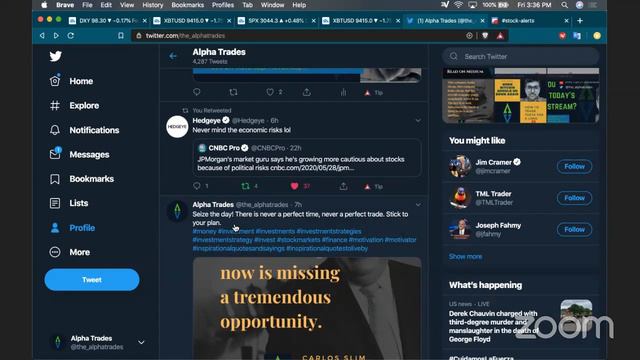
Task: Open Home from the sidebar
Action: point(71,81)
